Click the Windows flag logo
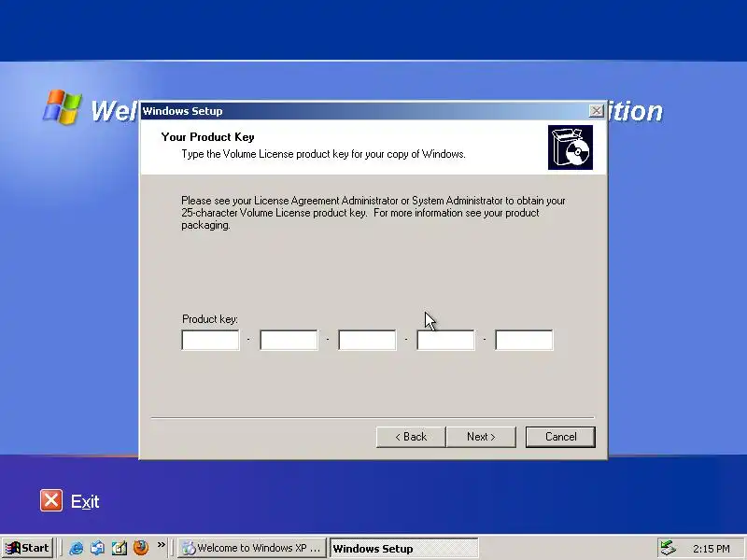The height and width of the screenshot is (560, 747). click(x=63, y=107)
